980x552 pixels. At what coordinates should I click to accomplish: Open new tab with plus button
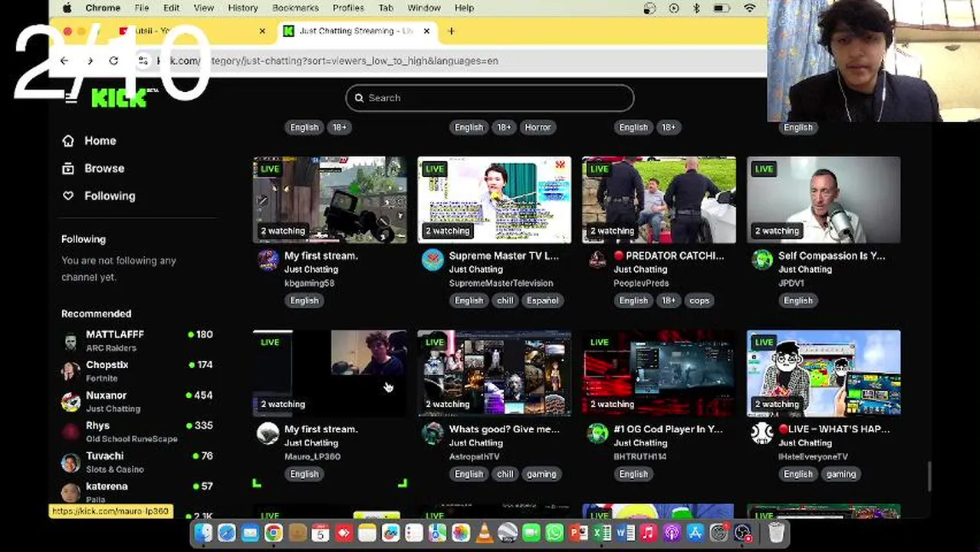tap(451, 31)
